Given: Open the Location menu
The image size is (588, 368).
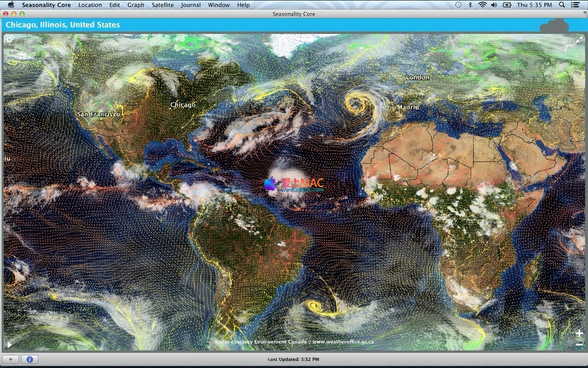Looking at the screenshot, I should click(x=90, y=5).
